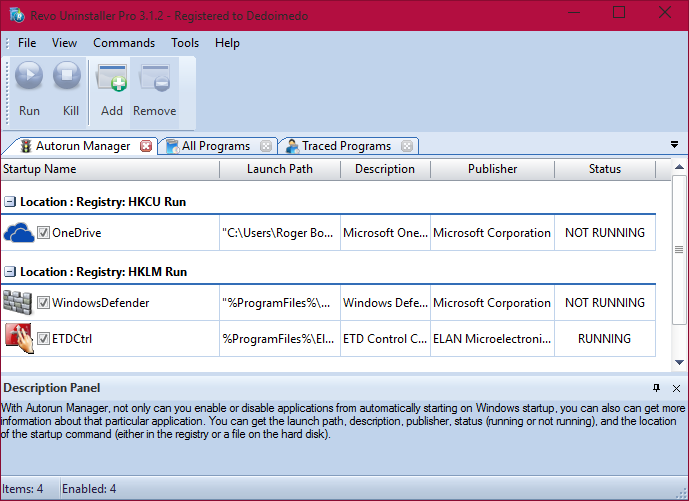The image size is (689, 501).
Task: Toggle the ETDCtrl startup checkbox
Action: tap(43, 339)
